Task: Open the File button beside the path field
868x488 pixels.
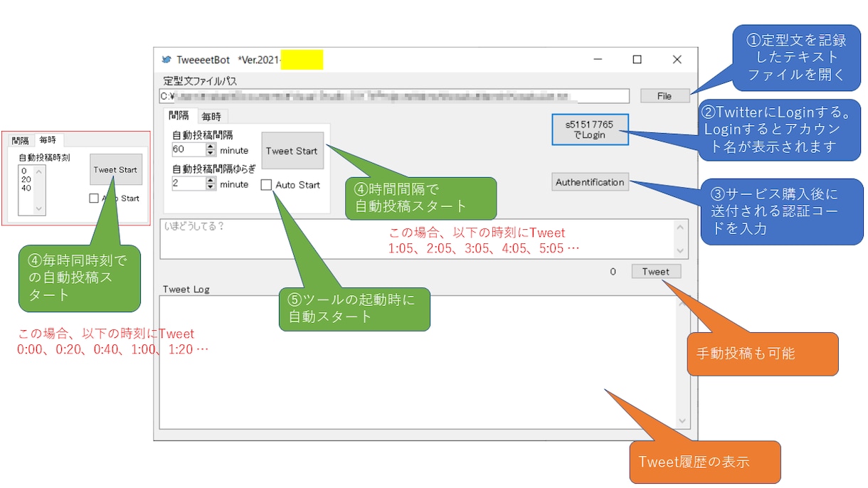Action: coord(665,96)
